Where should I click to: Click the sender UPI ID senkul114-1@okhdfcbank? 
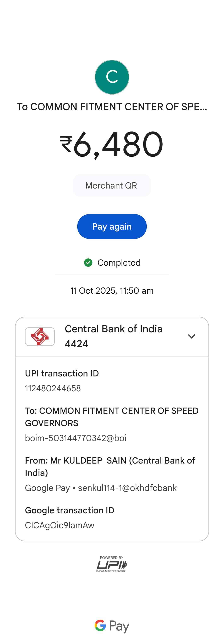(127, 488)
